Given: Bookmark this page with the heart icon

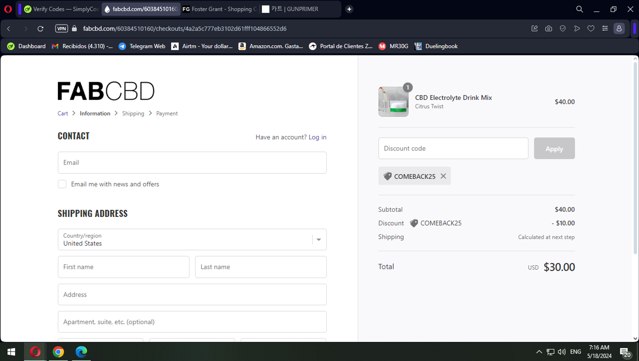Looking at the screenshot, I should click(591, 29).
